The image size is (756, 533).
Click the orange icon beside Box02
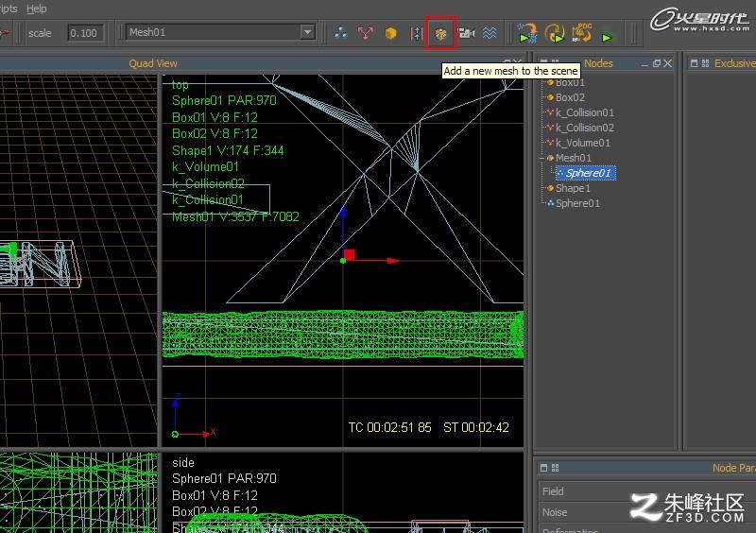pyautogui.click(x=550, y=97)
